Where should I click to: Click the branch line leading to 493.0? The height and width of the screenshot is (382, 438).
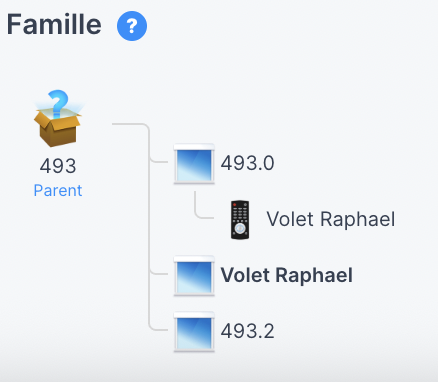point(159,162)
